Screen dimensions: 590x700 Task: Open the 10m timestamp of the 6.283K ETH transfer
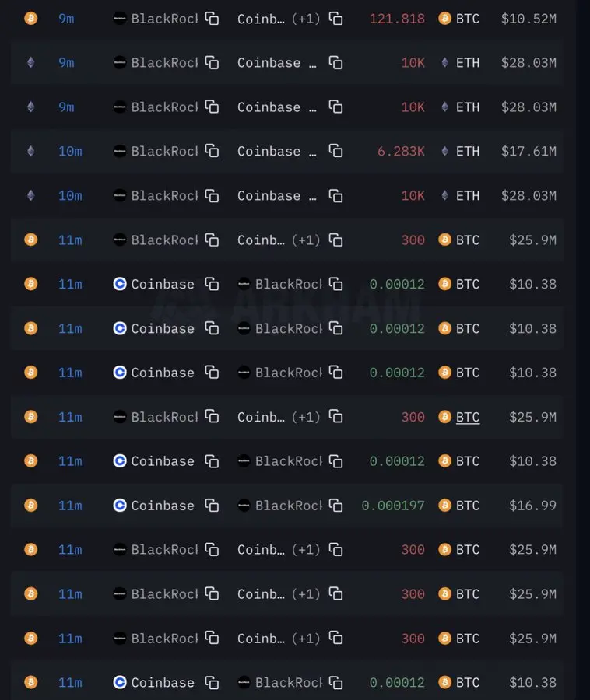point(70,152)
